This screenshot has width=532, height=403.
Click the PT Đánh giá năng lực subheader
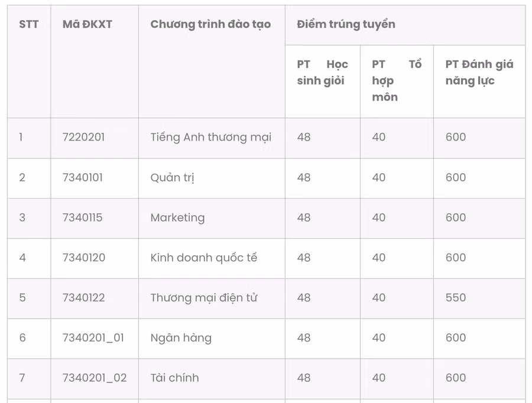pos(479,73)
